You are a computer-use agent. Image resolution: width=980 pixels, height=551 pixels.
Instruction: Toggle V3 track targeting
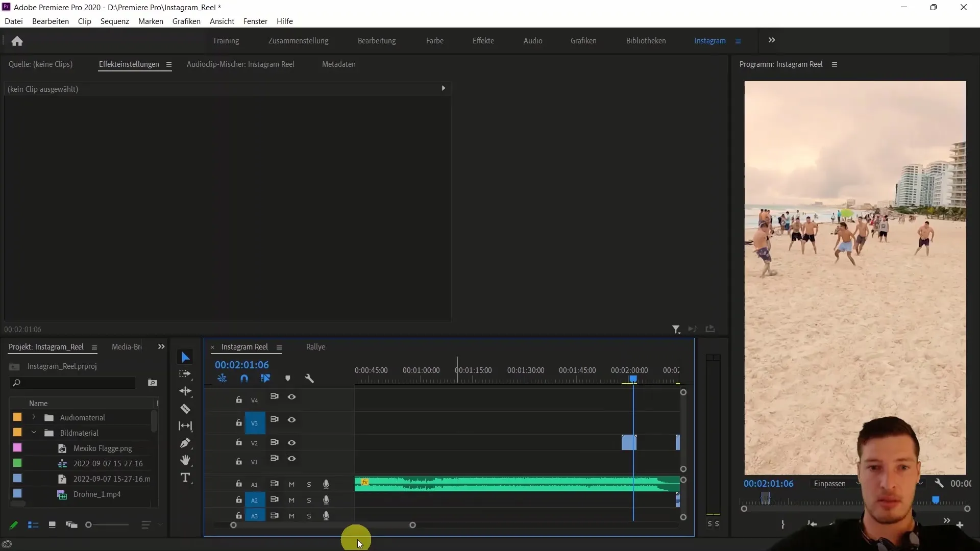pyautogui.click(x=255, y=423)
